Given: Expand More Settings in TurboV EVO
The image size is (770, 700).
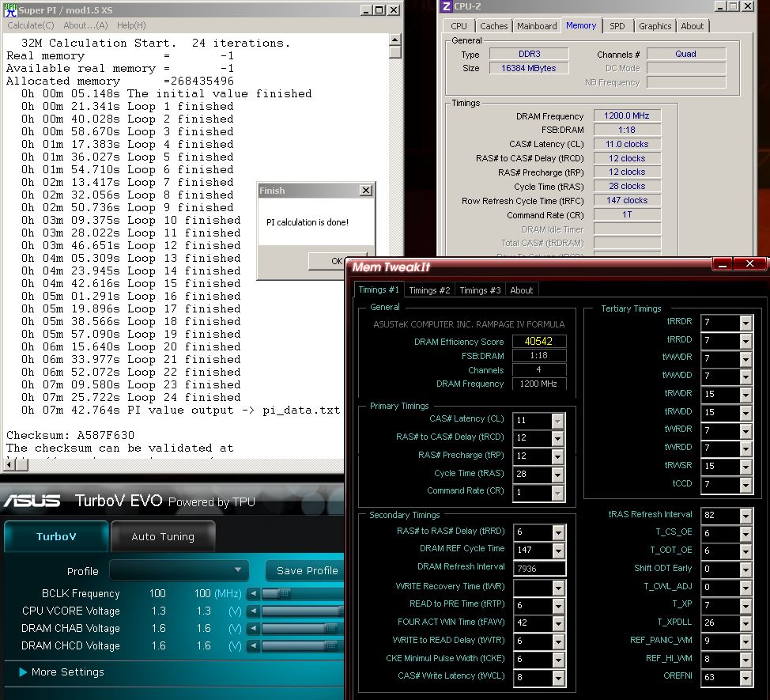Looking at the screenshot, I should point(62,672).
